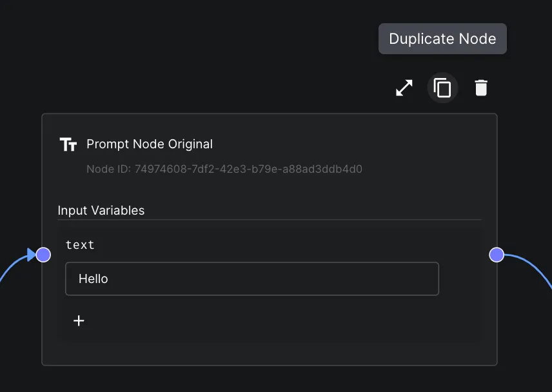Click the Duplicate Node copy icon
The height and width of the screenshot is (392, 552).
point(442,88)
